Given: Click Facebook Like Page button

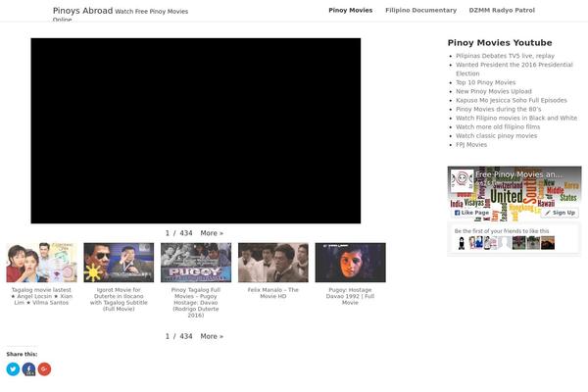Looking at the screenshot, I should 471,213.
